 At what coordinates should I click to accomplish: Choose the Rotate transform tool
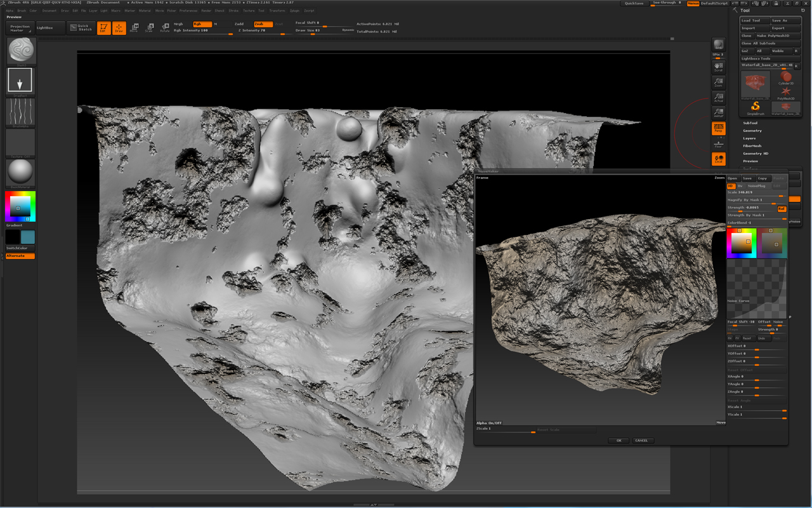[164, 28]
